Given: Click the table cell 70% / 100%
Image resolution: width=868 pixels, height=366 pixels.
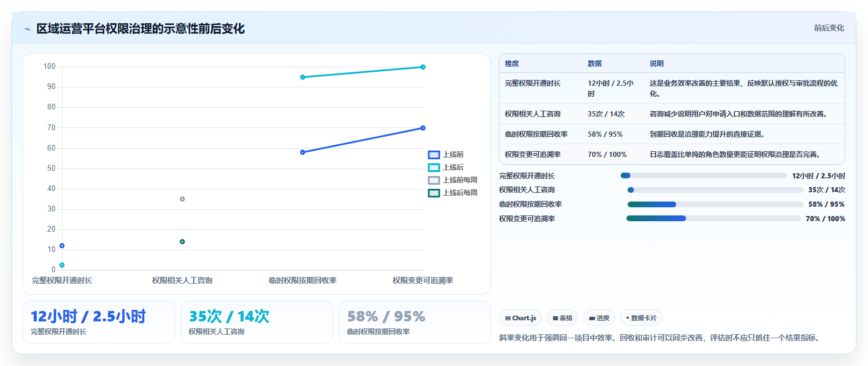Looking at the screenshot, I should [x=607, y=155].
